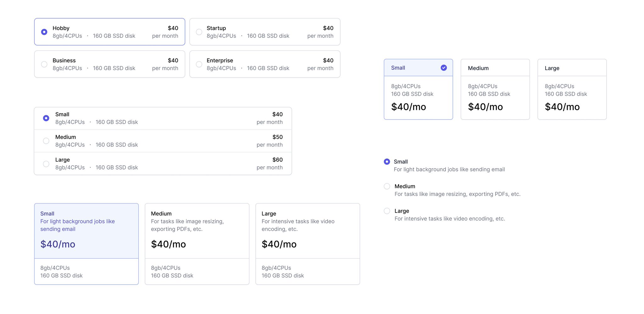Choose the Medium $50 per month option
The width and height of the screenshot is (644, 314).
click(x=46, y=141)
